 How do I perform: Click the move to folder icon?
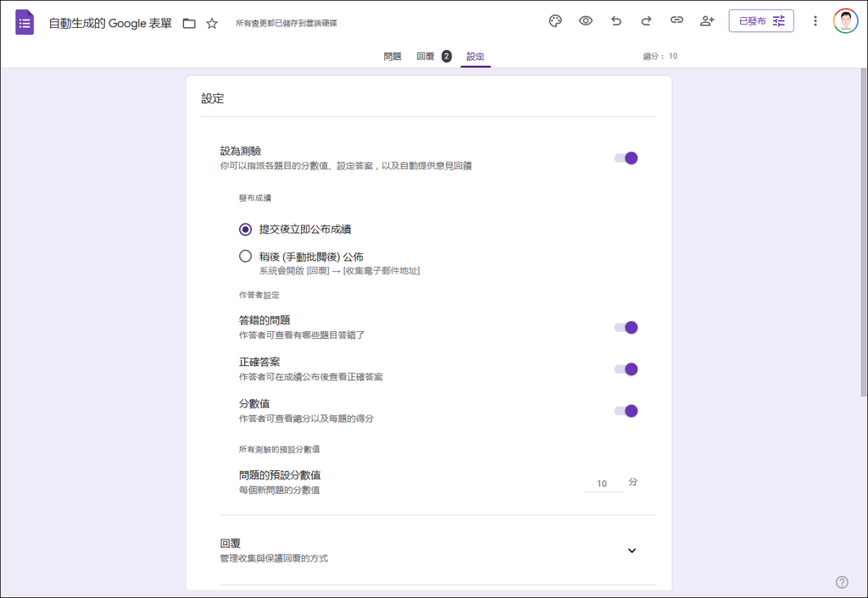point(189,23)
